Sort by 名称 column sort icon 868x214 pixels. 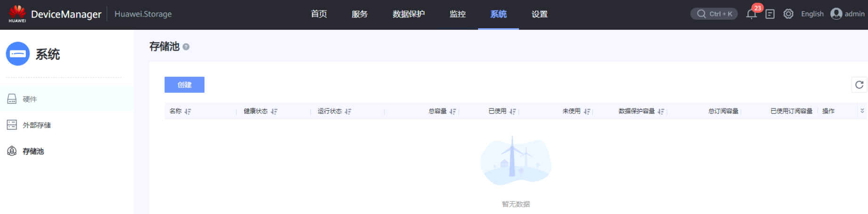188,112
